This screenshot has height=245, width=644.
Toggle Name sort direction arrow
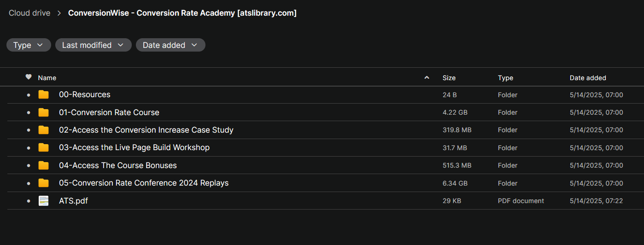click(427, 78)
